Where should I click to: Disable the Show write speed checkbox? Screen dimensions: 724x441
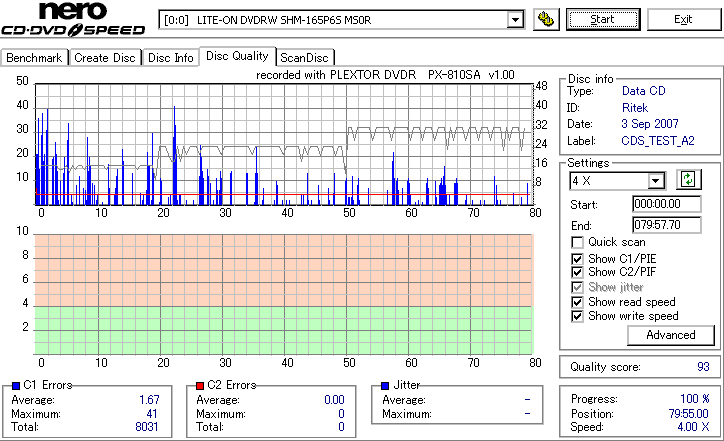point(577,316)
